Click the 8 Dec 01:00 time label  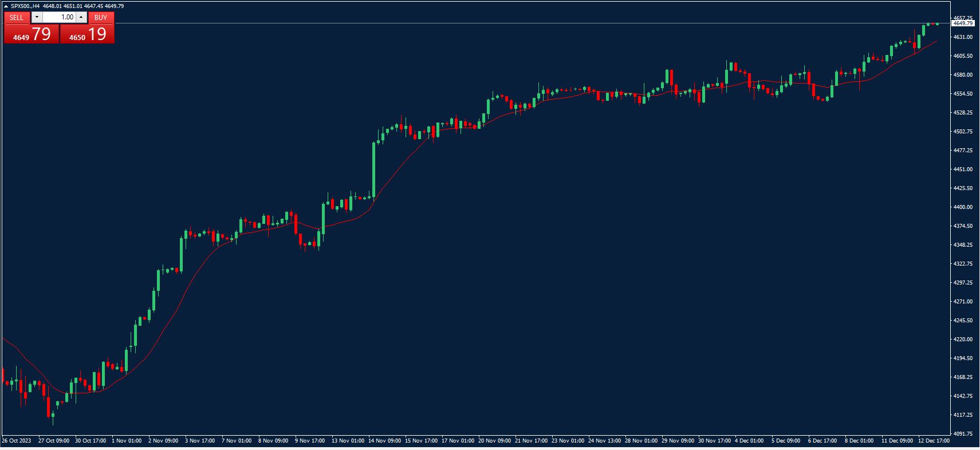click(859, 441)
